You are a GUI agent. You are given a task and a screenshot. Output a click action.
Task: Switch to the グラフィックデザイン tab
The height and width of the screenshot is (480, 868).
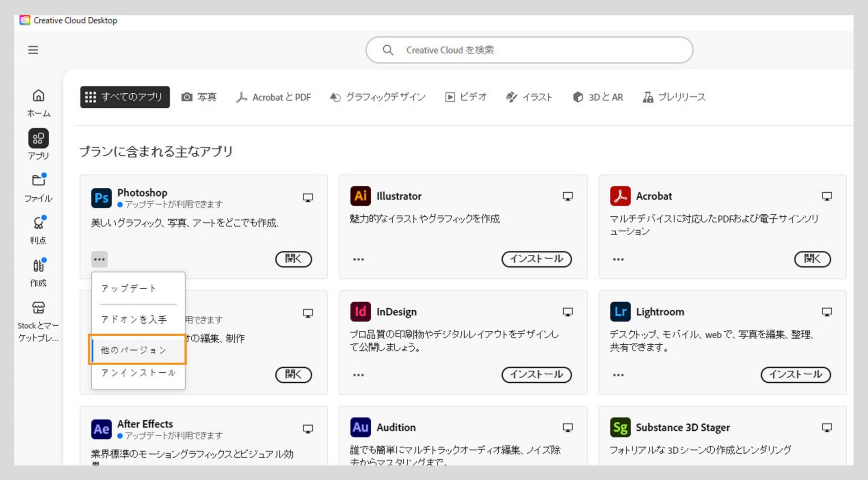pyautogui.click(x=377, y=97)
